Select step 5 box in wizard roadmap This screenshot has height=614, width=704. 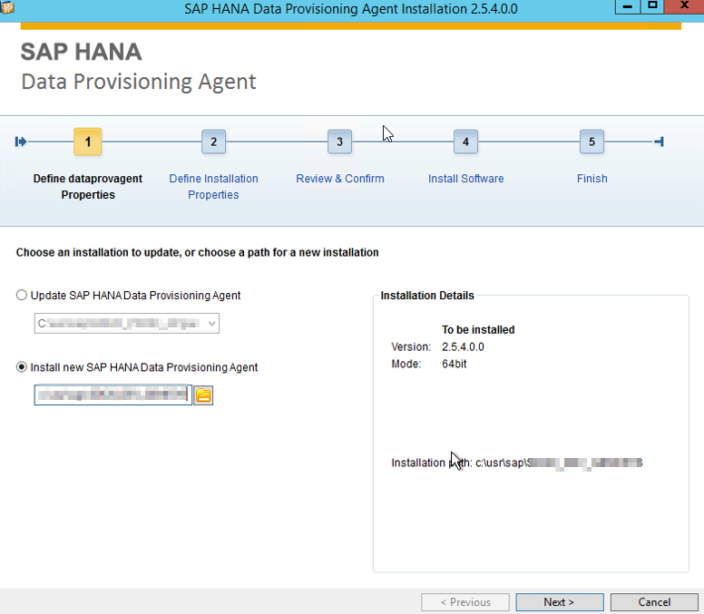coord(592,142)
